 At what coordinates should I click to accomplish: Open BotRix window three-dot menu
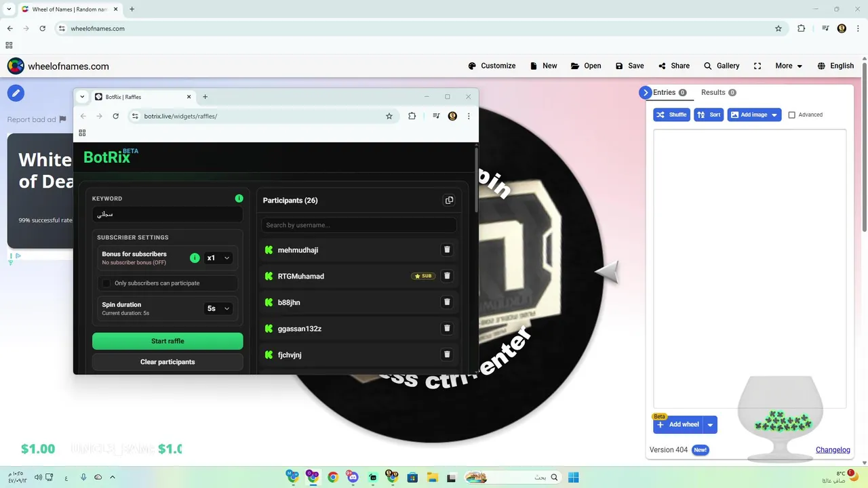469,116
